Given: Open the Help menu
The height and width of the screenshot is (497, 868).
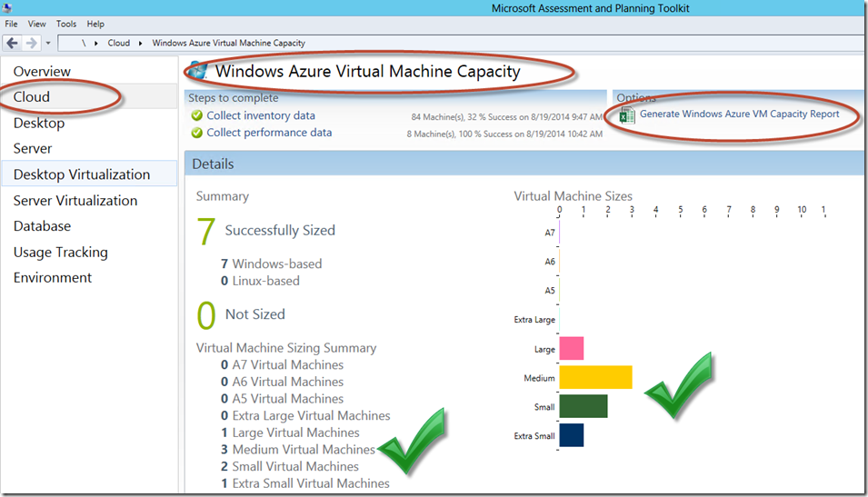Looking at the screenshot, I should (x=95, y=24).
